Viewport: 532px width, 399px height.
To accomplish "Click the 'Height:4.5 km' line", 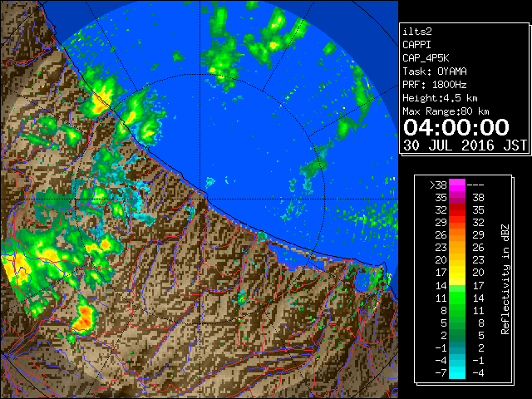I will [440, 98].
